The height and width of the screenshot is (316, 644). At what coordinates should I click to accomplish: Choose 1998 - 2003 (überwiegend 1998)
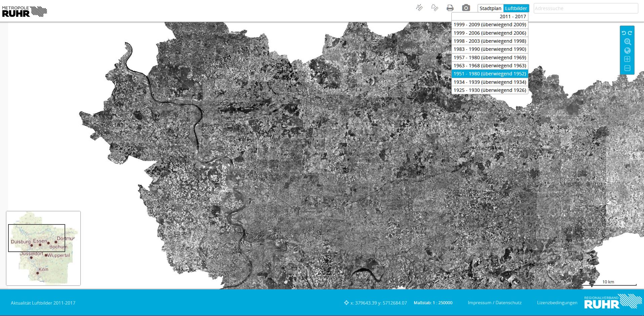click(490, 41)
